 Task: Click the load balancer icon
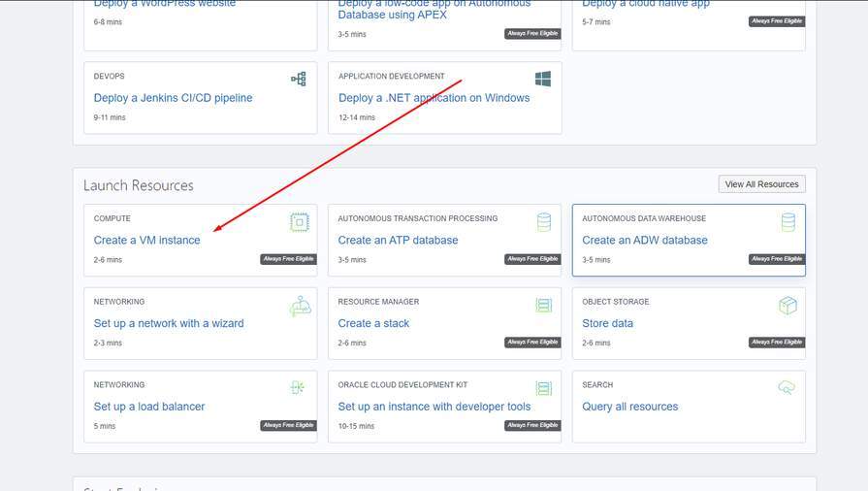click(298, 388)
